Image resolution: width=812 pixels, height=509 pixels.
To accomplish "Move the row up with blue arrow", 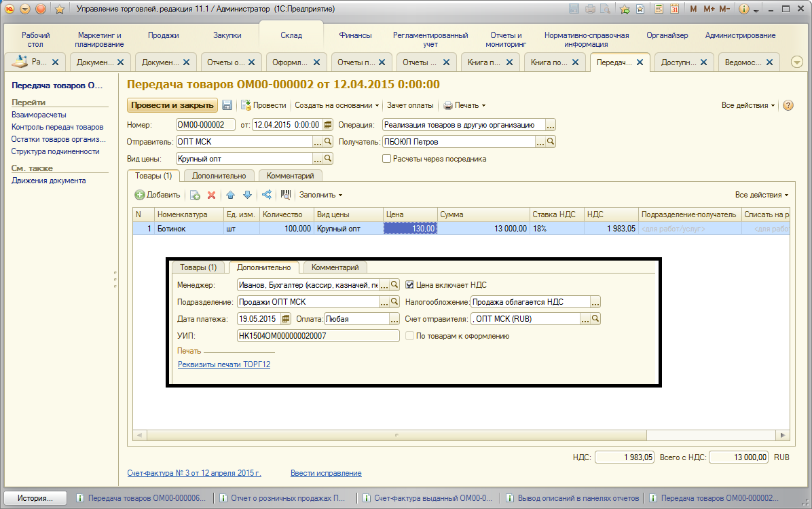I will 230,195.
